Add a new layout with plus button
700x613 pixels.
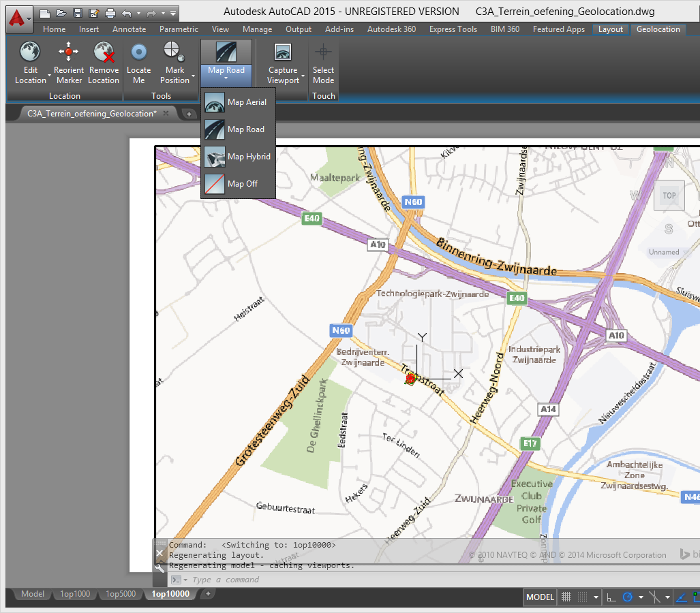(208, 593)
